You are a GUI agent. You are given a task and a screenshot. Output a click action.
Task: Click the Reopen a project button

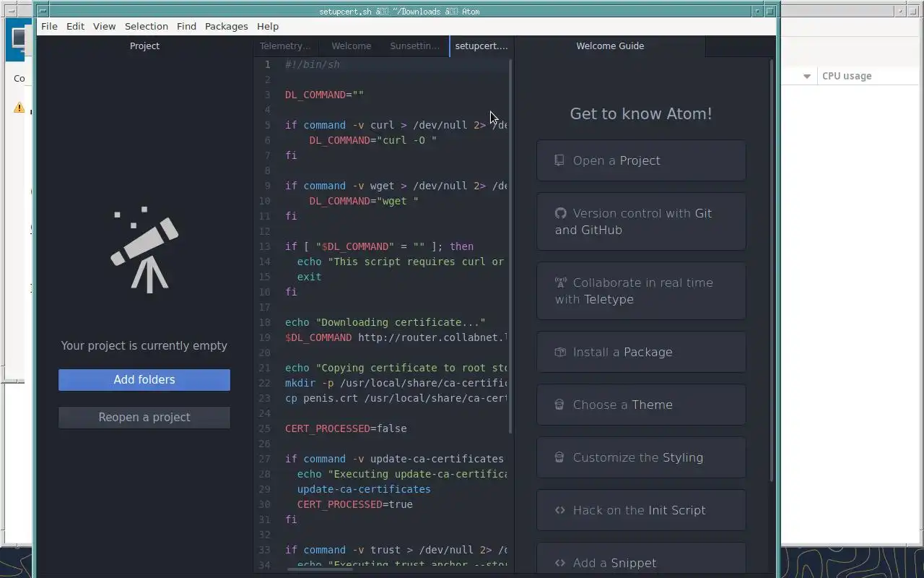(x=144, y=418)
